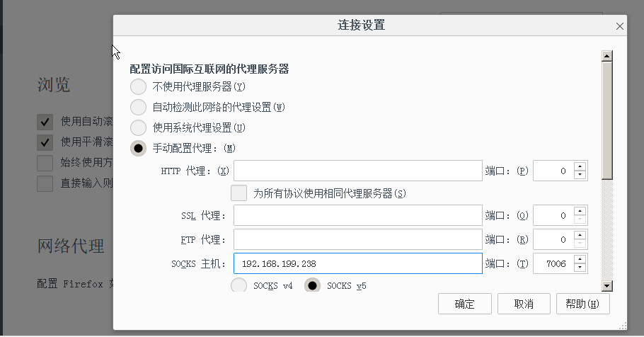Screen dimensions: 644x337
Task: Select 自动检测此网络的代理设置 option
Action: pos(139,108)
